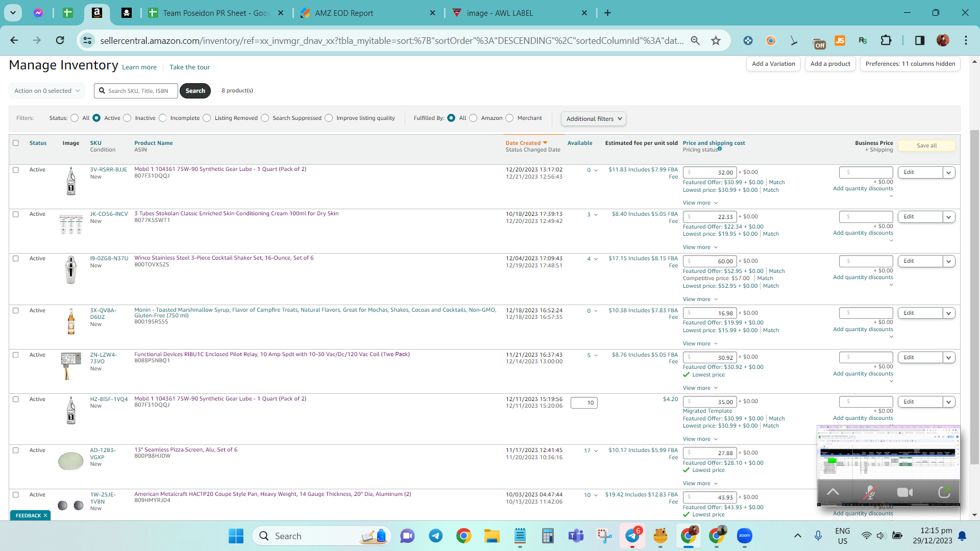
Task: Expand available quantity chevron for Winco shaker
Action: pos(596,259)
